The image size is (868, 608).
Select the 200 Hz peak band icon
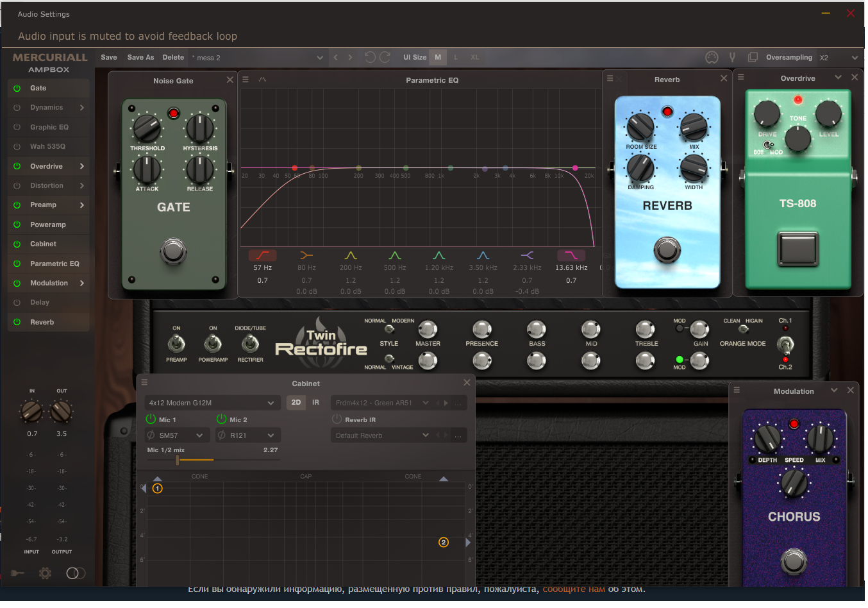pyautogui.click(x=351, y=255)
